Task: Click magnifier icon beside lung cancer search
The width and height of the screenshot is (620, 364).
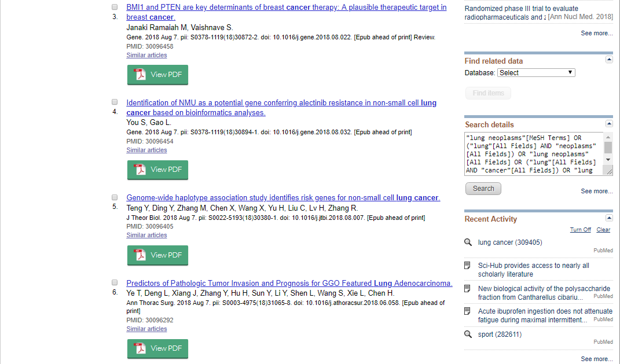Action: pos(468,242)
